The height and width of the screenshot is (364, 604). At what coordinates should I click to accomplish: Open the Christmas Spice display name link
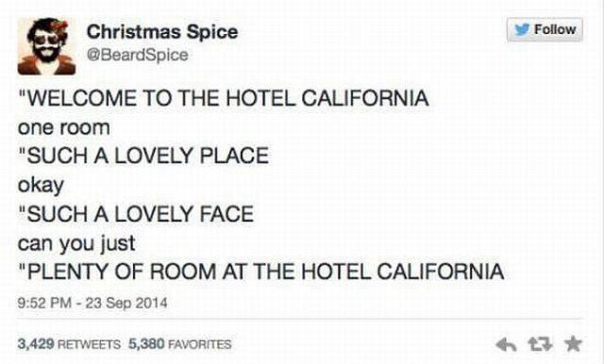click(x=162, y=31)
